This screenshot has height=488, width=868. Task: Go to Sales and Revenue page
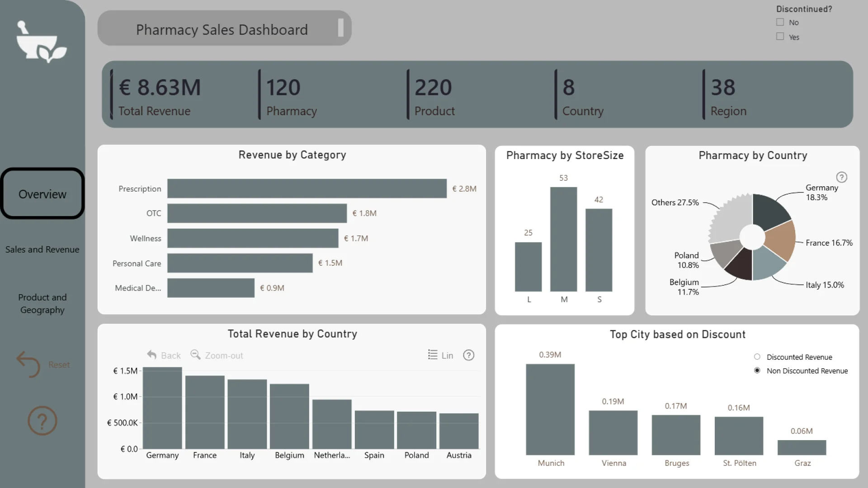pyautogui.click(x=42, y=249)
